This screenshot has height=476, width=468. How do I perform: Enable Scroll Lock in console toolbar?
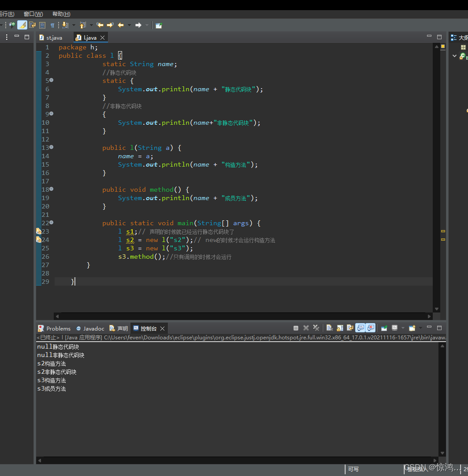click(x=340, y=328)
